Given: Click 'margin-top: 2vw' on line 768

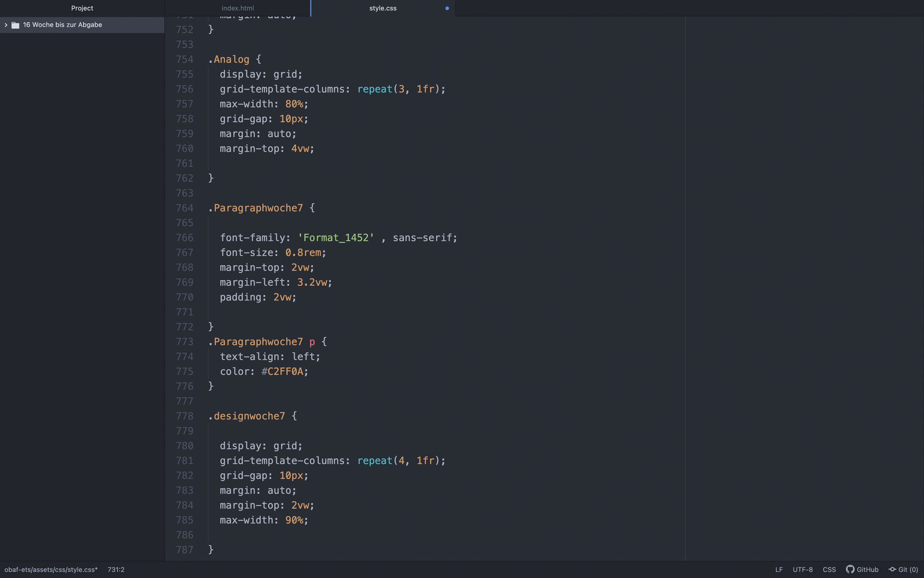Looking at the screenshot, I should pyautogui.click(x=267, y=267).
